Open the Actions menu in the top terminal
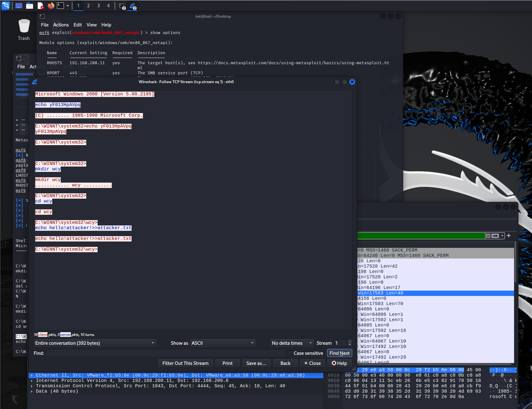 [x=61, y=25]
